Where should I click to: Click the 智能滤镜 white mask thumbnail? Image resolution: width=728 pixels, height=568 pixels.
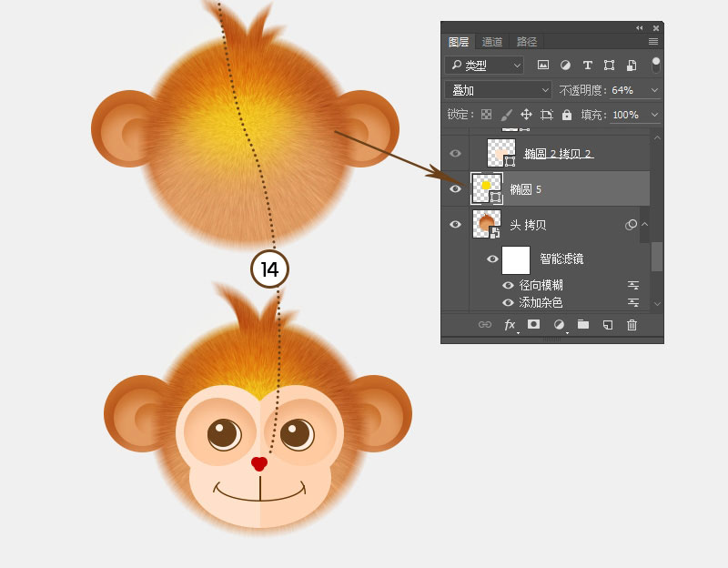pos(516,260)
